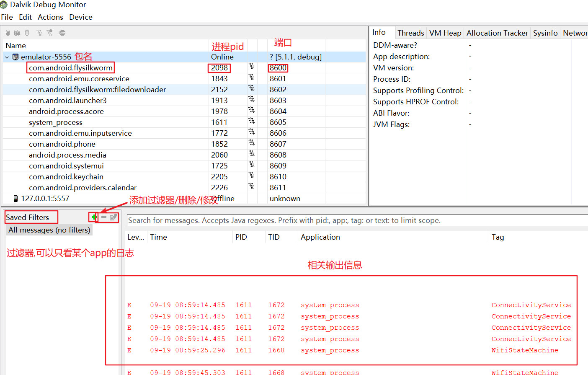Click the Stop Process icon
588x375 pixels.
[x=62, y=33]
